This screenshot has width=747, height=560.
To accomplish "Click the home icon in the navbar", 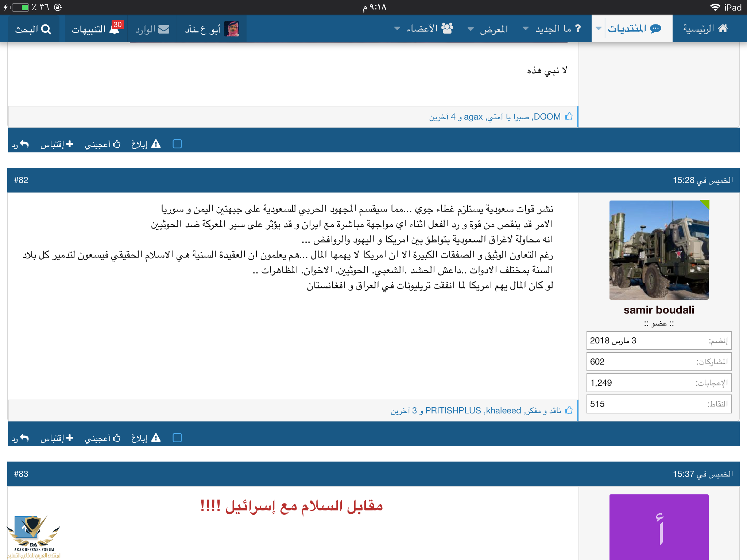I will [723, 28].
